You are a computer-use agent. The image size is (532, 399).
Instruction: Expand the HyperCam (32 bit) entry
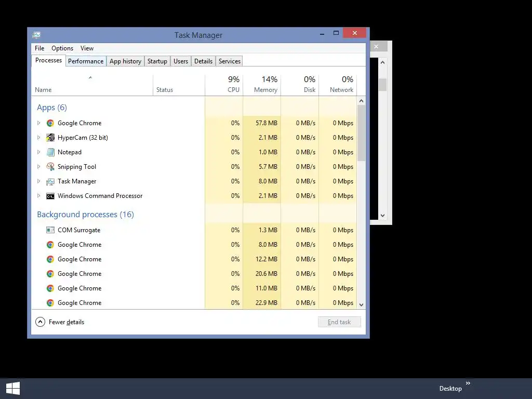pos(38,138)
